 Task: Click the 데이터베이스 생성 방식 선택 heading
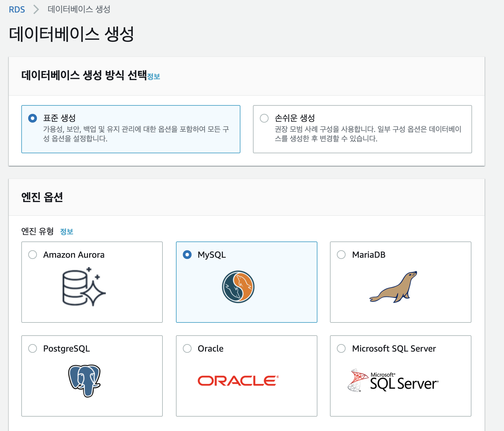(x=84, y=75)
